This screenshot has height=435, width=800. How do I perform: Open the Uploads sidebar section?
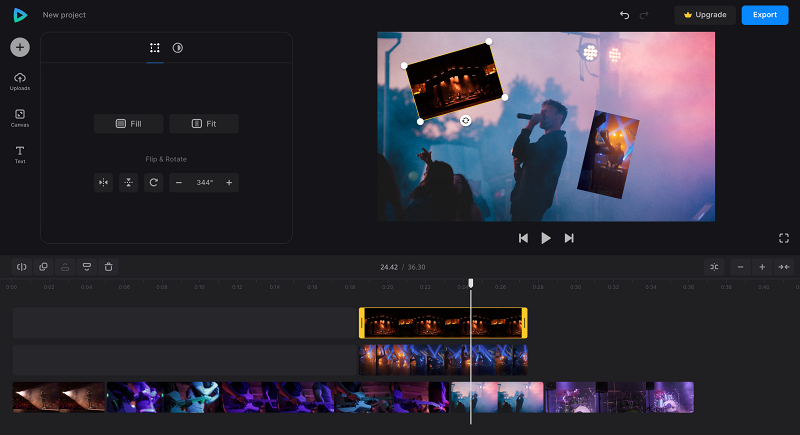[x=20, y=82]
